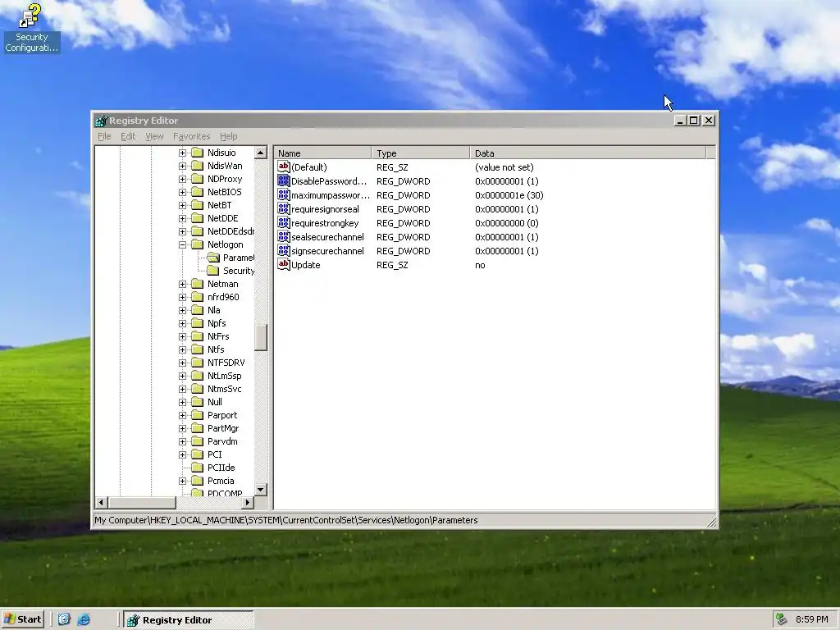Click the tree scroll down arrow

pyautogui.click(x=261, y=489)
